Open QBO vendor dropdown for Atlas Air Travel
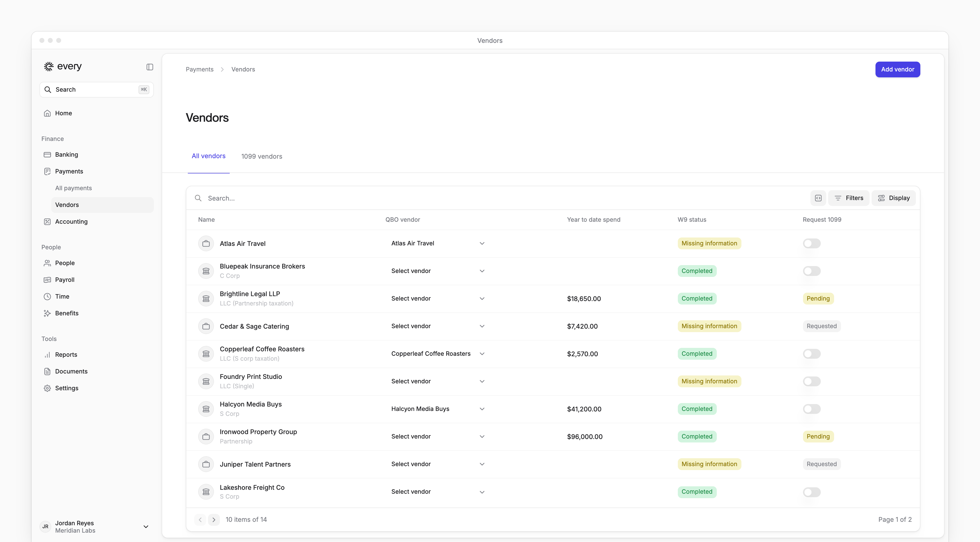Viewport: 980px width, 542px height. 438,243
